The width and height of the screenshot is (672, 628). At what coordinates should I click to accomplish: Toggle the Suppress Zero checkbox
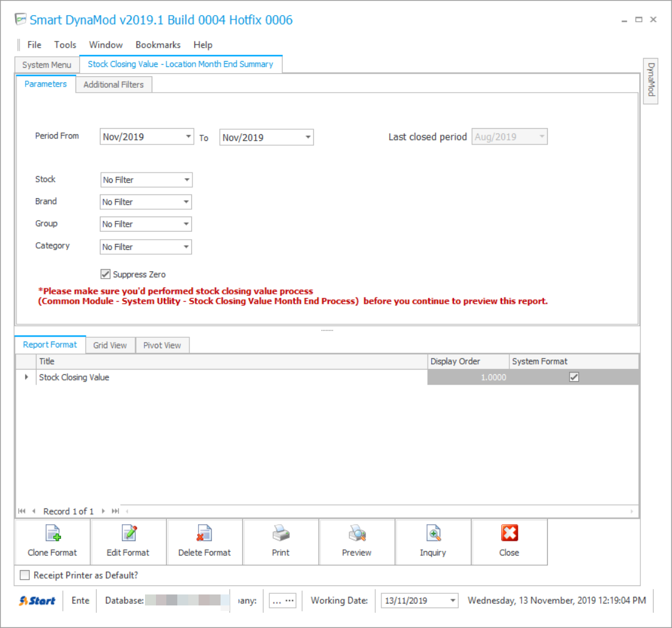tap(105, 274)
